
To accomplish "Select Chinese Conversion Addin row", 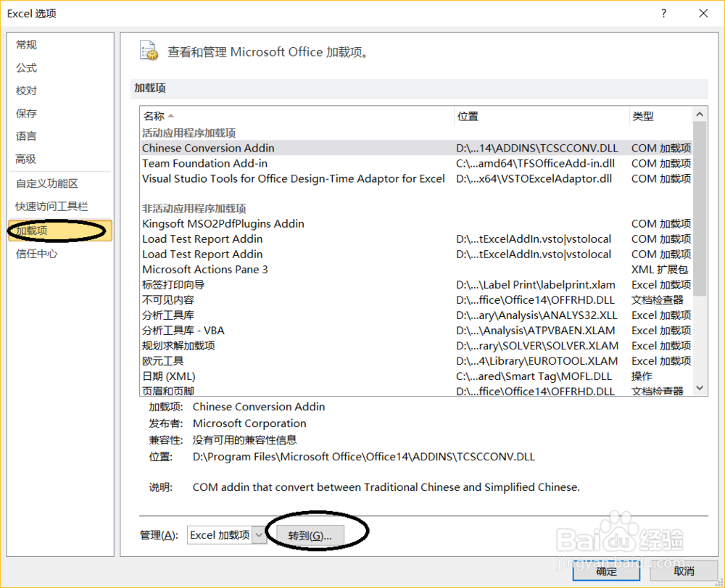I will pos(416,148).
